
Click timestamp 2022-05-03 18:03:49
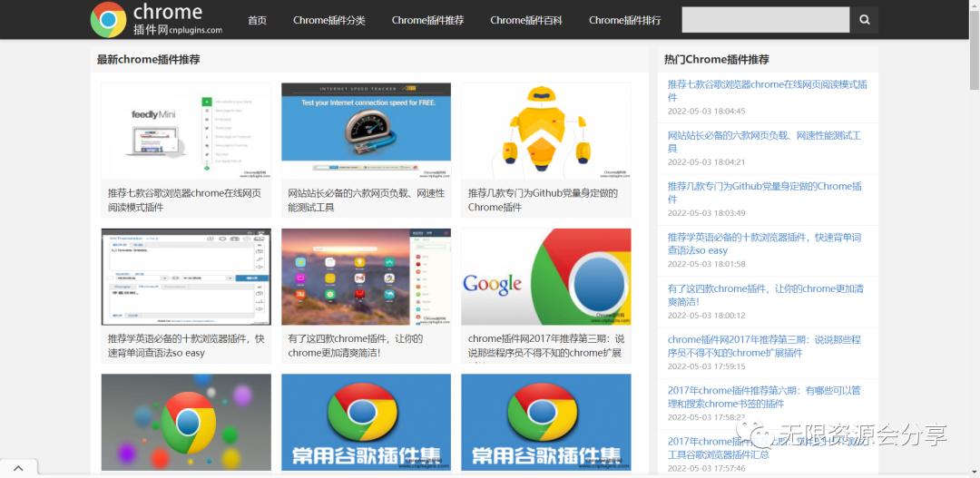(x=706, y=213)
